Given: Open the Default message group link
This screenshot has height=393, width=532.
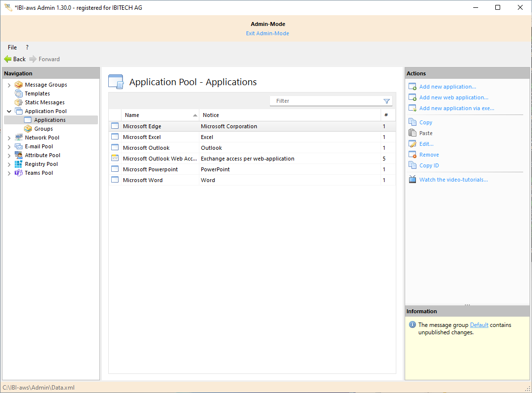Looking at the screenshot, I should point(479,325).
